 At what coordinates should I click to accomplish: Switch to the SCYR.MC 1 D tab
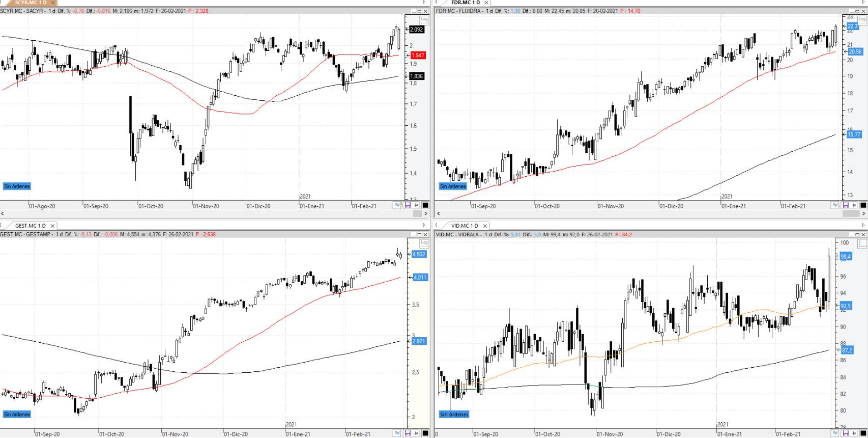coord(31,3)
